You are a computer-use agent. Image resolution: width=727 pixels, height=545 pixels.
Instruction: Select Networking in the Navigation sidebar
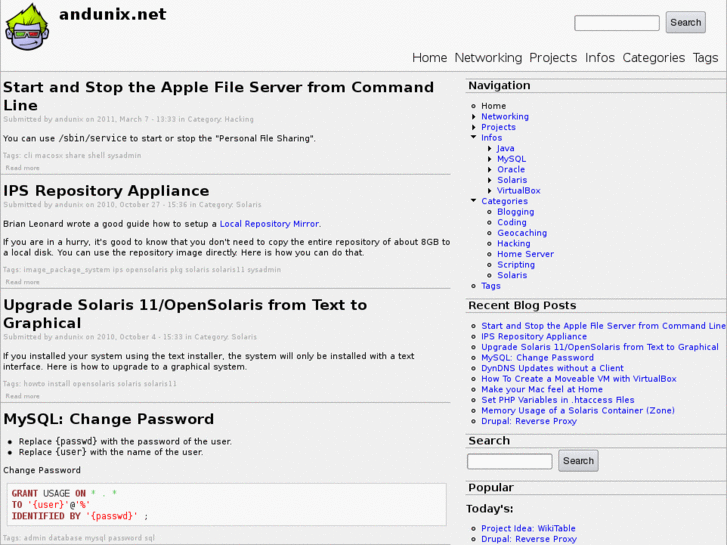point(505,117)
